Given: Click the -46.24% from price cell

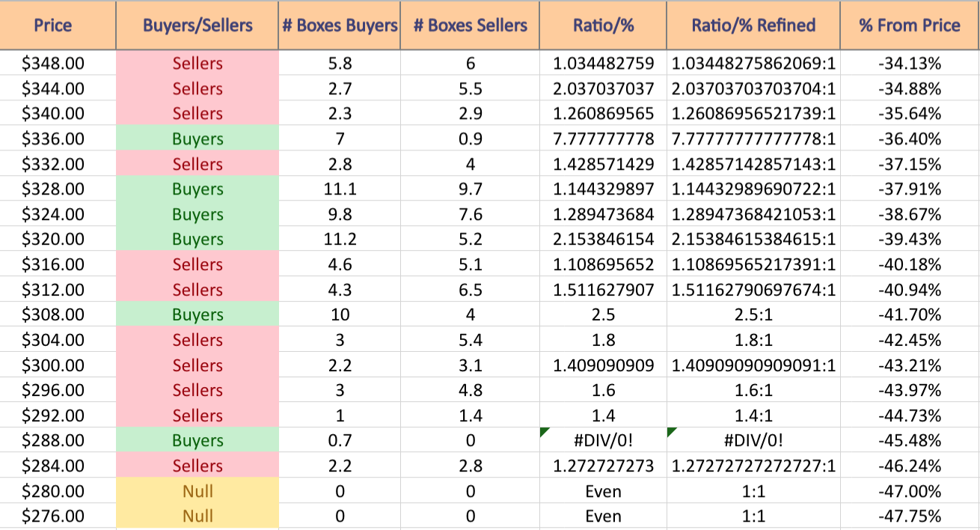Looking at the screenshot, I should 910,466.
